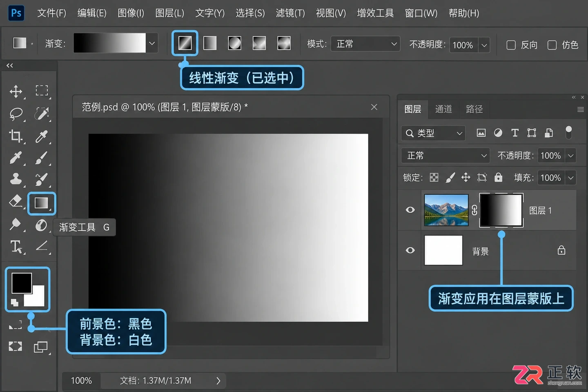Enable the 仿色 checkbox
588x392 pixels.
552,45
